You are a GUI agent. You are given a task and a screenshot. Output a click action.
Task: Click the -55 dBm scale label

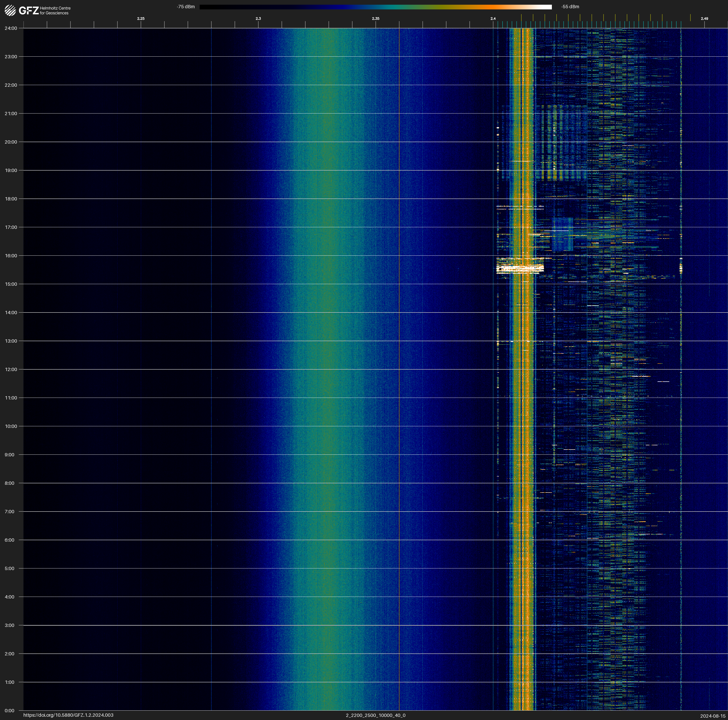point(570,7)
